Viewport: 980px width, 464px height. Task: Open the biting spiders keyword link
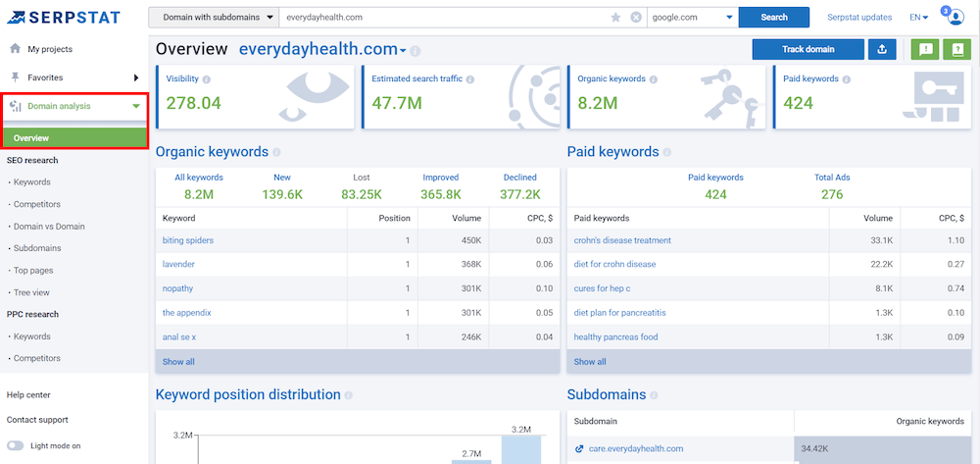pyautogui.click(x=188, y=240)
